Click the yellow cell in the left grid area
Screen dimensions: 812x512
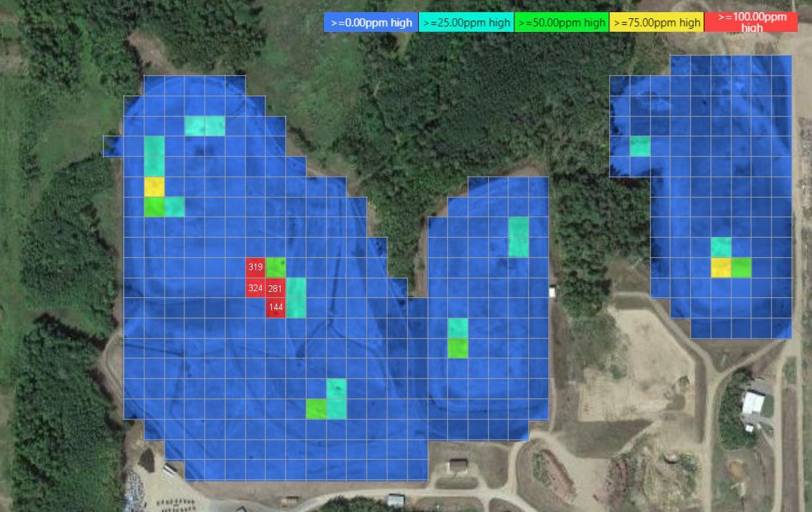[155, 187]
